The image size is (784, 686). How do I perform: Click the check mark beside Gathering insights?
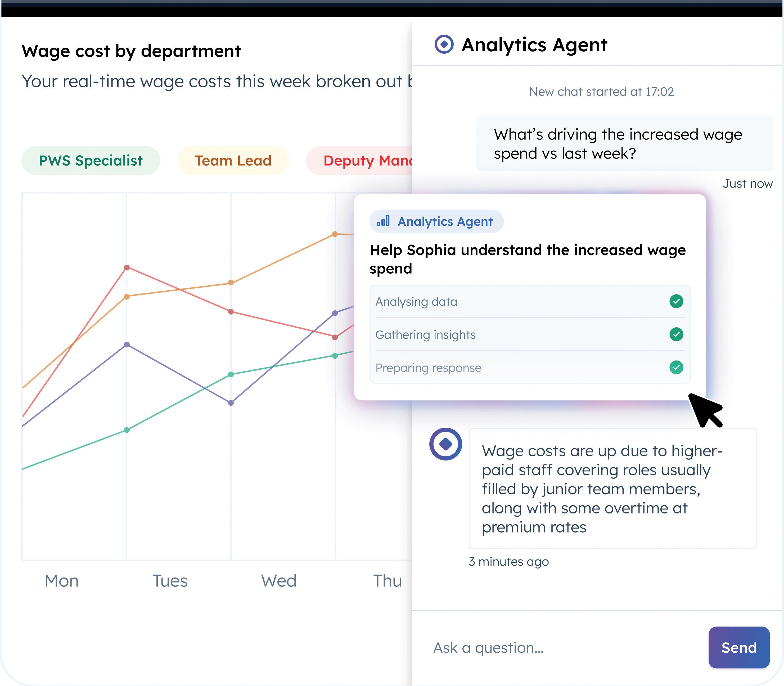click(676, 334)
